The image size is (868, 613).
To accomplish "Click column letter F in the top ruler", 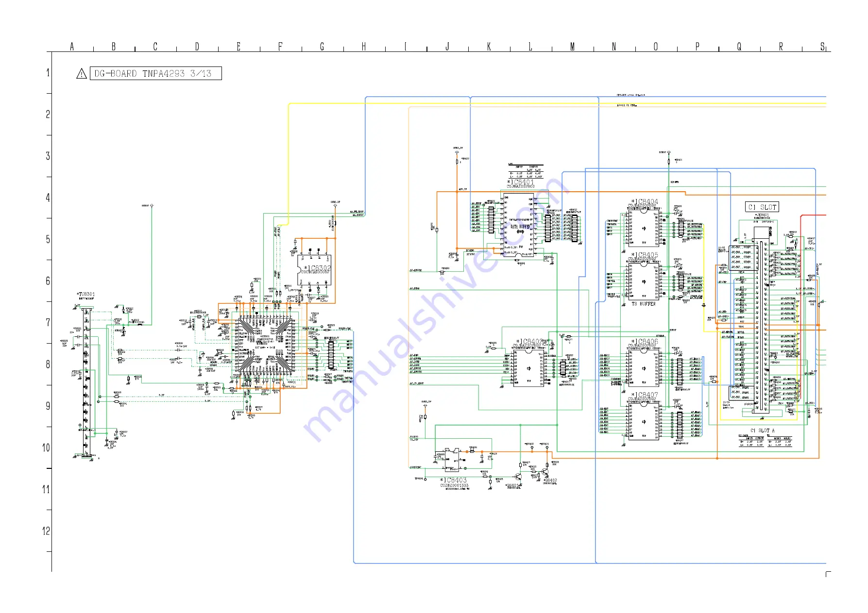I will click(x=280, y=47).
